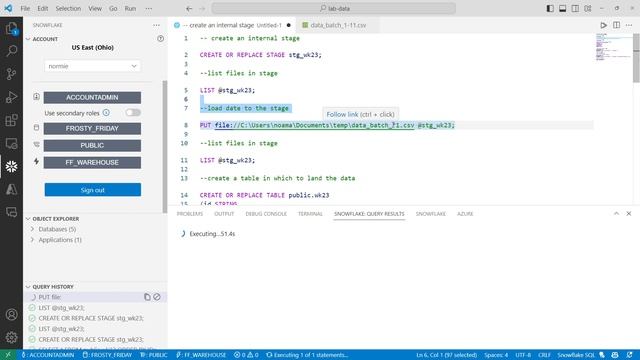Switch to DEBUG CONSOLE panel tab

(266, 213)
